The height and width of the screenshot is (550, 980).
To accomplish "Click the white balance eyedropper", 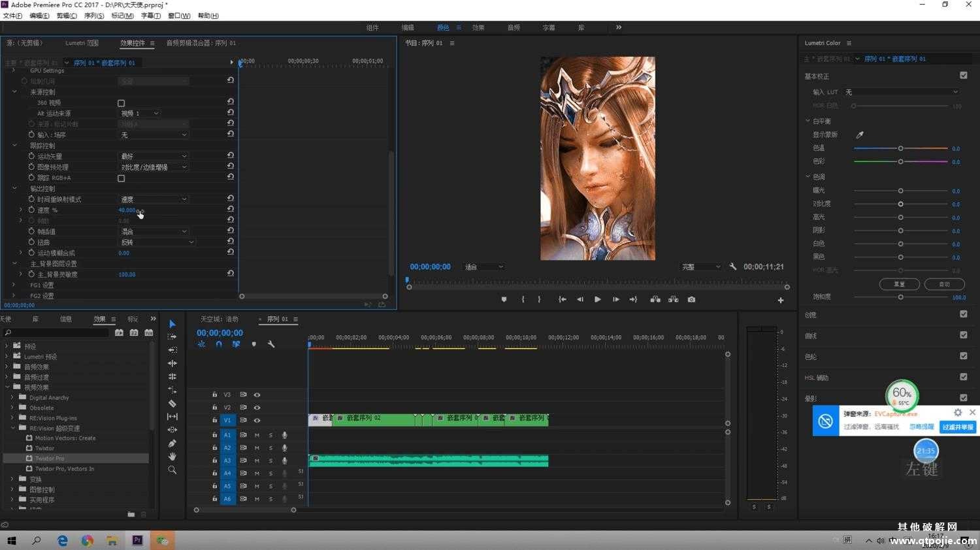I will [860, 135].
